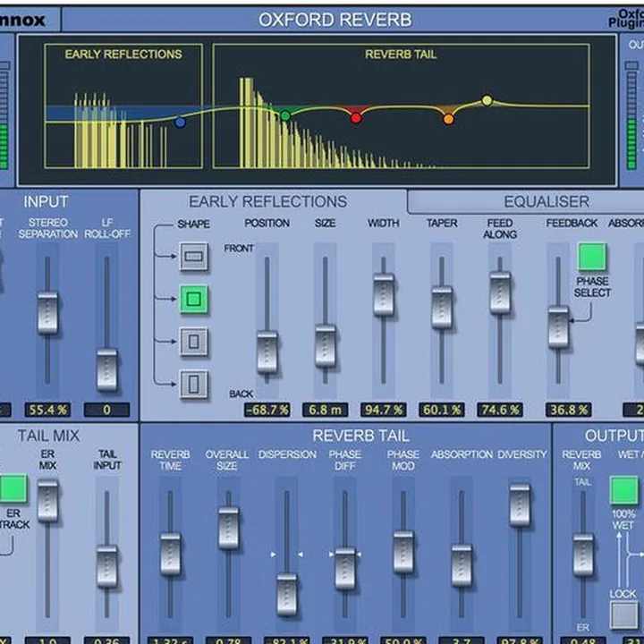Click the Tail Input slider handle
The image size is (644, 644).
(x=106, y=567)
